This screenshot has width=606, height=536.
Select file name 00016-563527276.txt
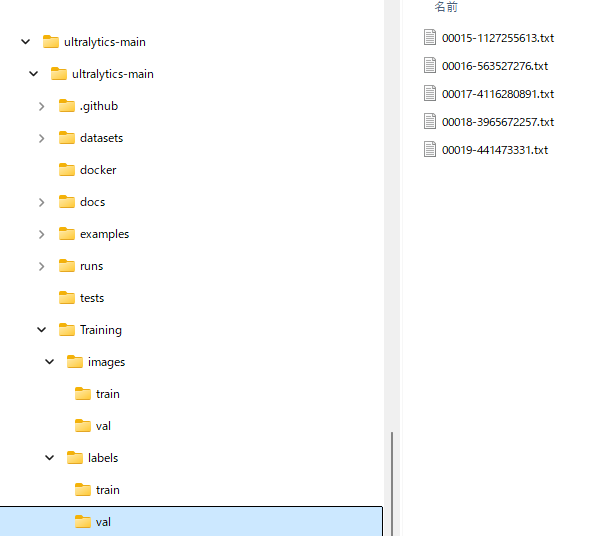point(495,66)
